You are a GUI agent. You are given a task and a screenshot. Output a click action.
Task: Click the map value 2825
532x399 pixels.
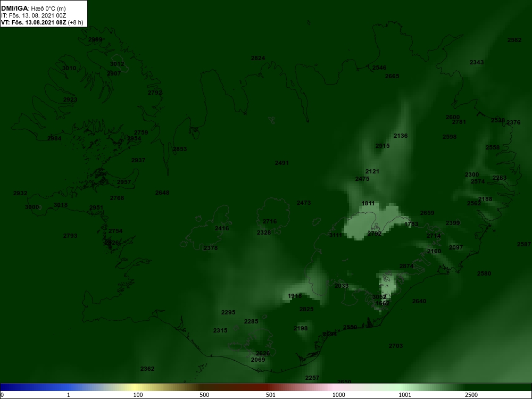click(x=306, y=309)
